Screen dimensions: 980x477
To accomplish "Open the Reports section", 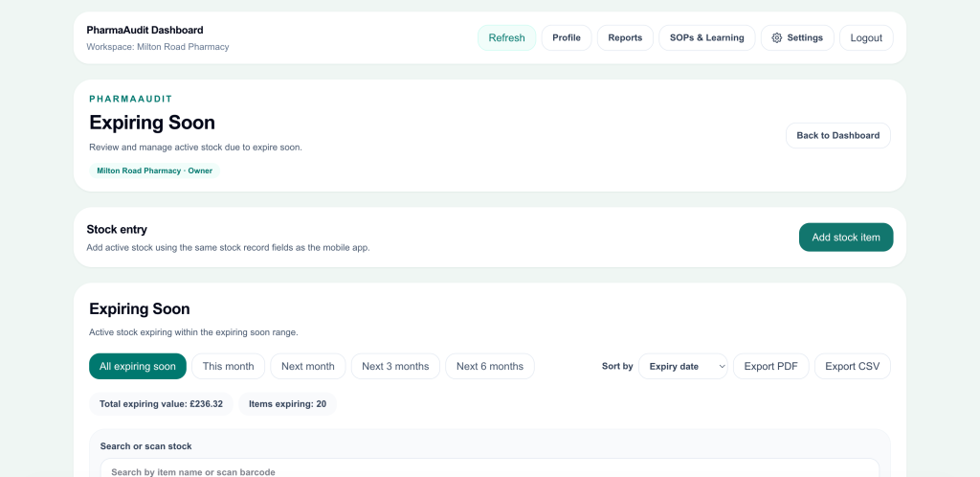I will pos(625,37).
